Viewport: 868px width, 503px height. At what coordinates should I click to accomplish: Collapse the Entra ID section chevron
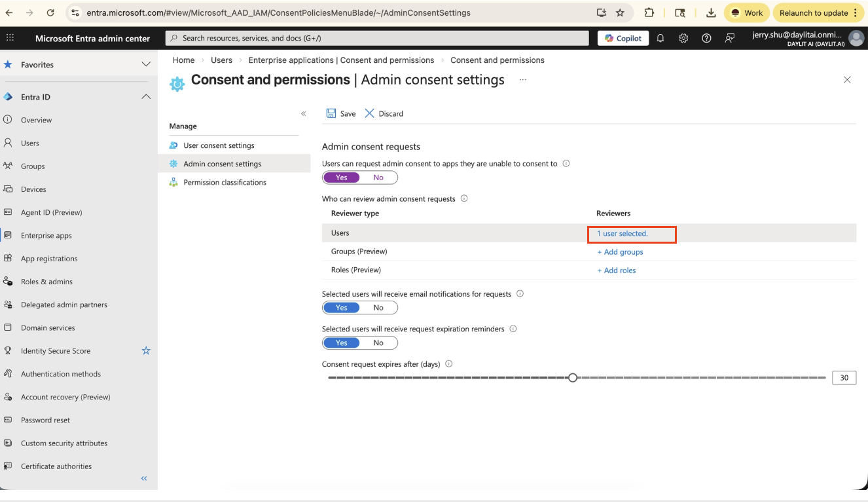point(146,97)
